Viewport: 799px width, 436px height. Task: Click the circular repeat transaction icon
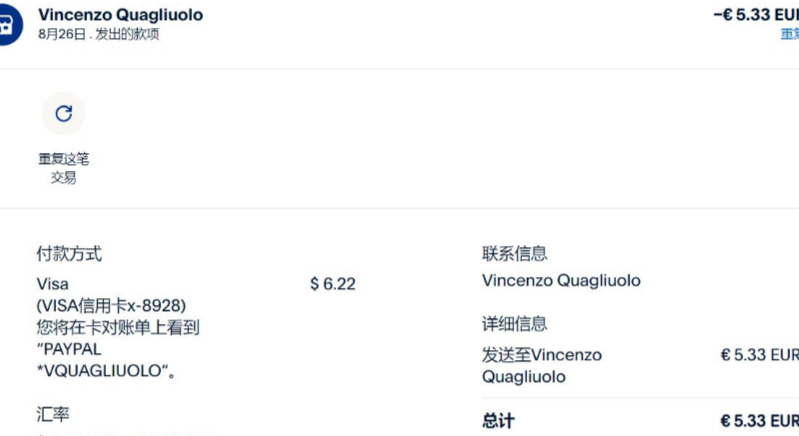pos(64,114)
